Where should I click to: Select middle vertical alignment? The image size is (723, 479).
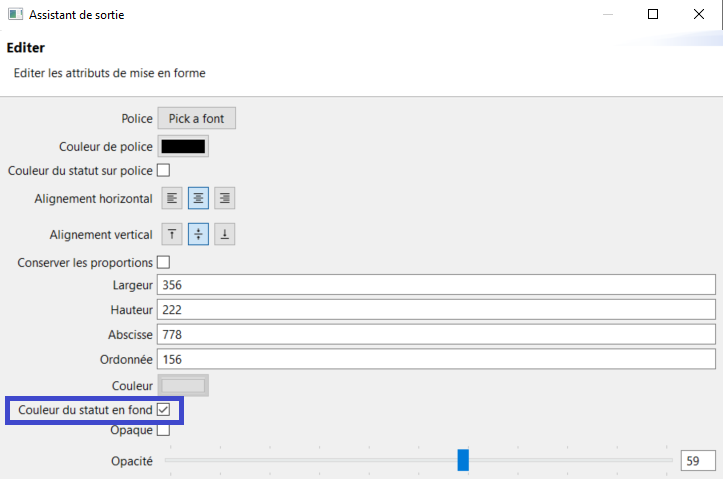coord(199,235)
